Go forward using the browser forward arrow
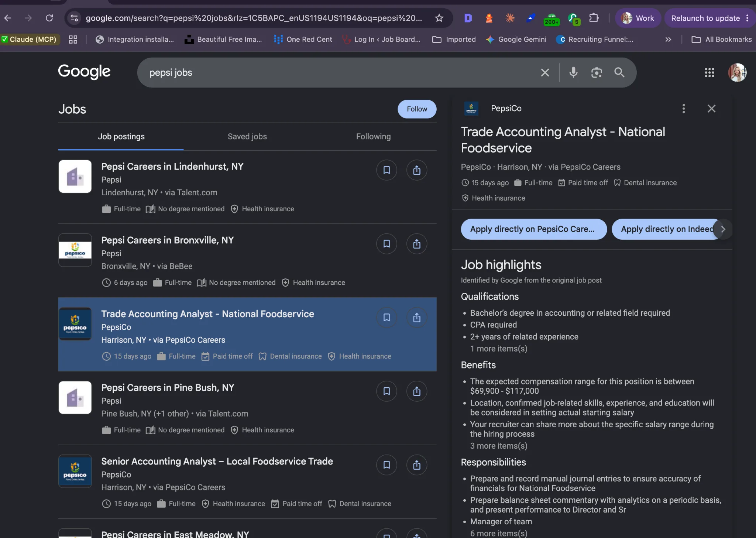 (28, 18)
